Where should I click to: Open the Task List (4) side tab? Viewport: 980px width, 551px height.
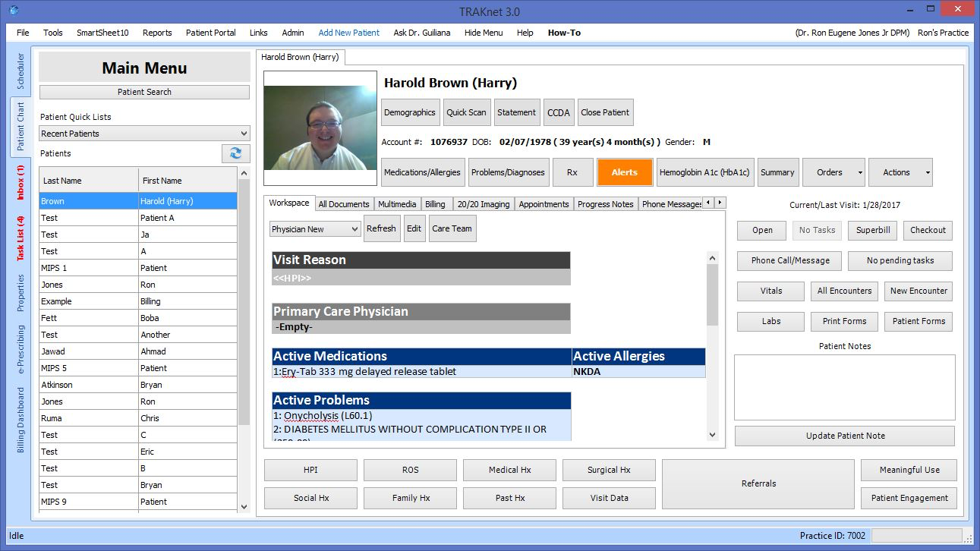tap(20, 238)
